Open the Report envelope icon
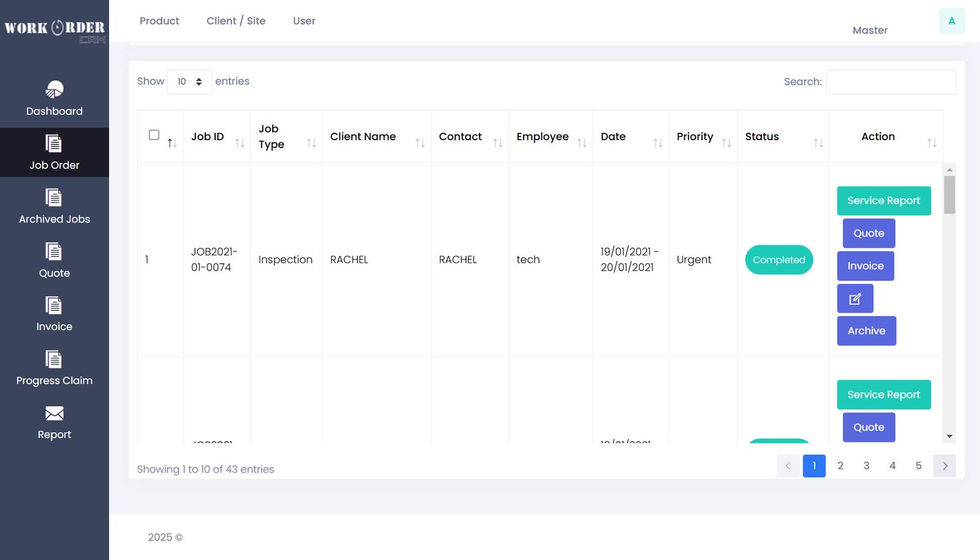 click(55, 413)
